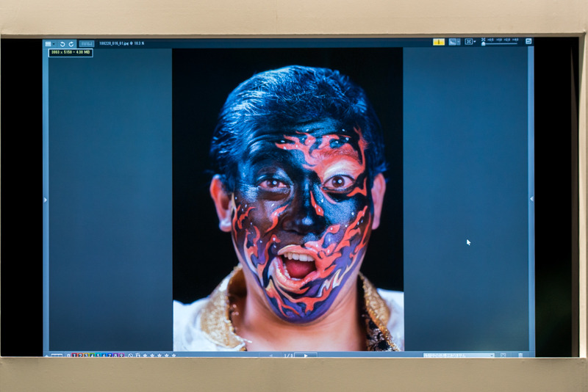Screen dimensions: 588x392
Task: Apply purple label 9
Action: coord(121,355)
